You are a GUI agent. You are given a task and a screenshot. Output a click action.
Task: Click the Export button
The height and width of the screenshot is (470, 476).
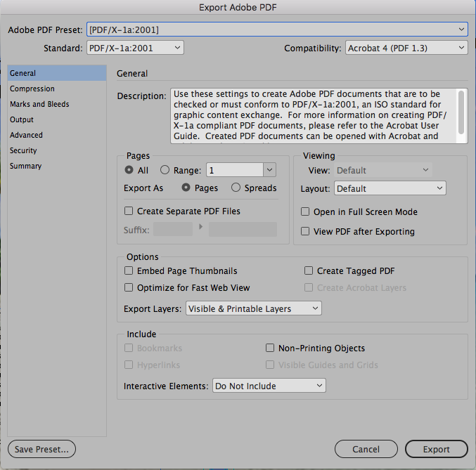[437, 449]
